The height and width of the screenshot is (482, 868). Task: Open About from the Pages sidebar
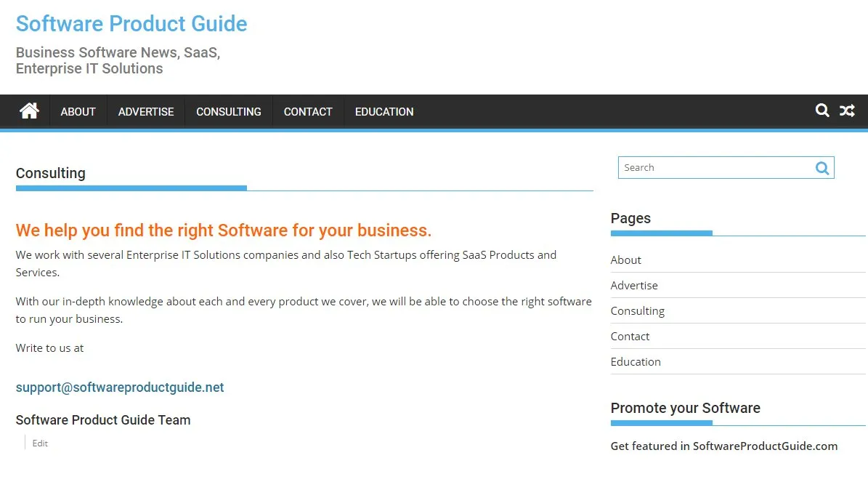[x=625, y=260]
